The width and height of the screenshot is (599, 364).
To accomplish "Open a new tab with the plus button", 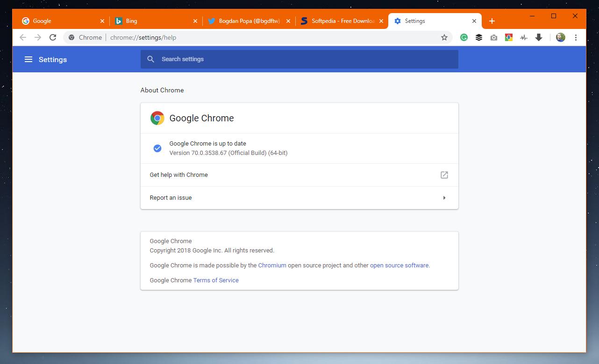I will (x=492, y=21).
